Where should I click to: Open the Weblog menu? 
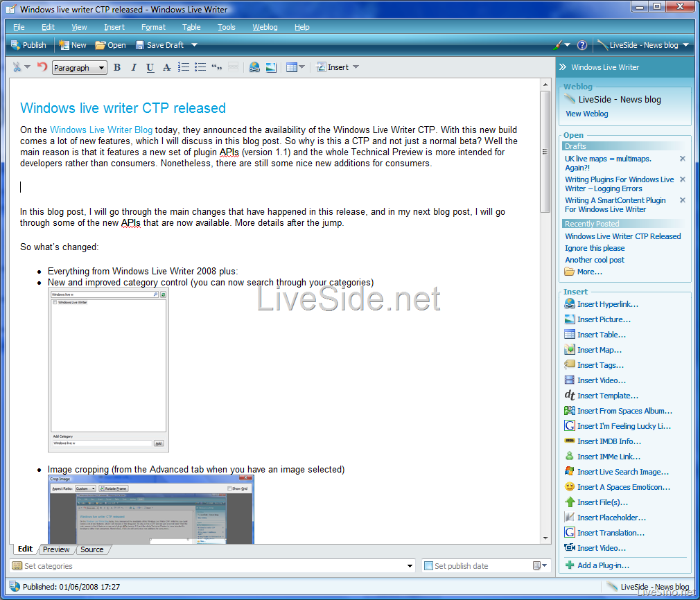(265, 27)
